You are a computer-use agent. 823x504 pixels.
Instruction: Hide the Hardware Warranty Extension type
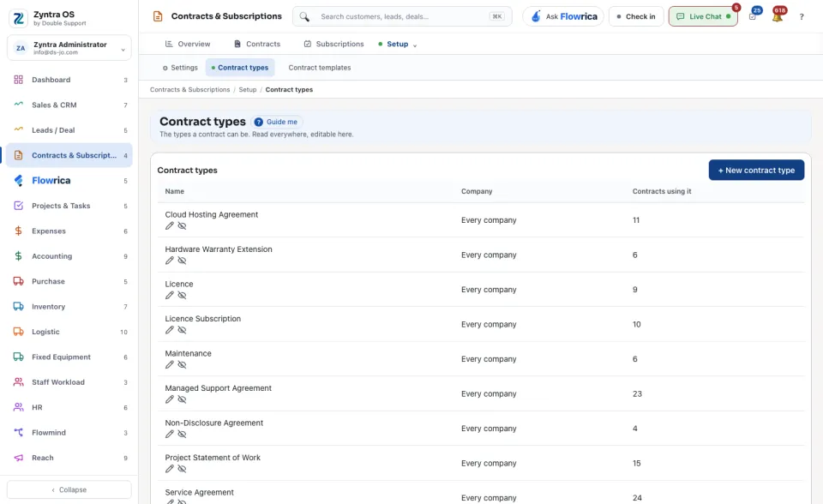(x=182, y=261)
